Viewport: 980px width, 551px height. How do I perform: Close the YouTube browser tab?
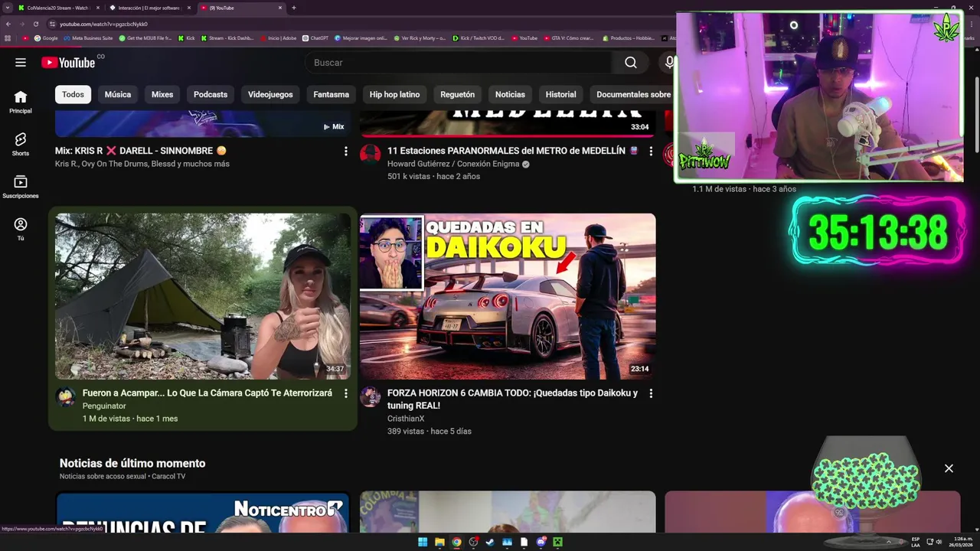[x=280, y=8]
